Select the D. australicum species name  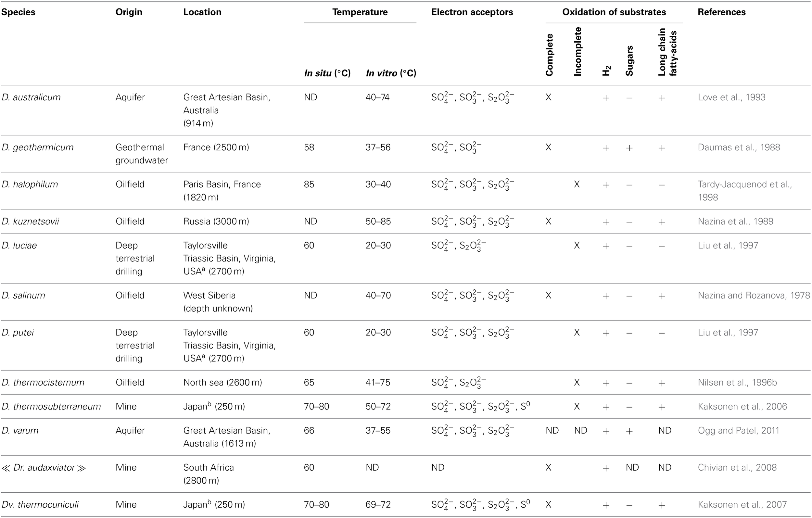tap(31, 97)
